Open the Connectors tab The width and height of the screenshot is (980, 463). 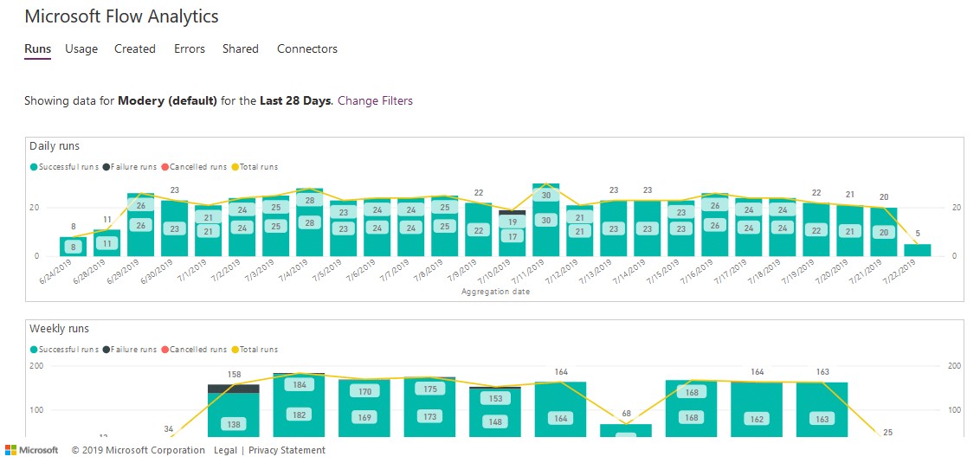click(306, 48)
